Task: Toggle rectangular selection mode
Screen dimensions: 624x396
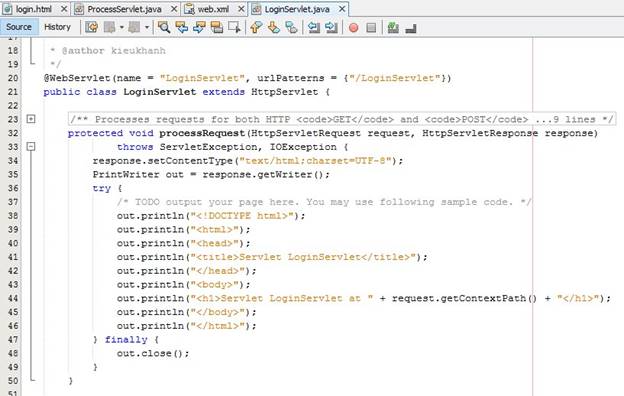Action: pos(234,27)
